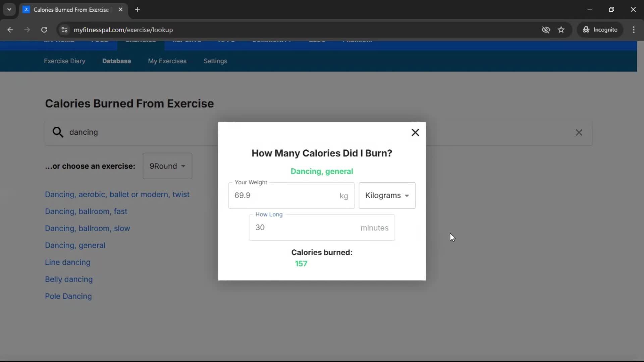Open tab search dropdown

coord(9,9)
